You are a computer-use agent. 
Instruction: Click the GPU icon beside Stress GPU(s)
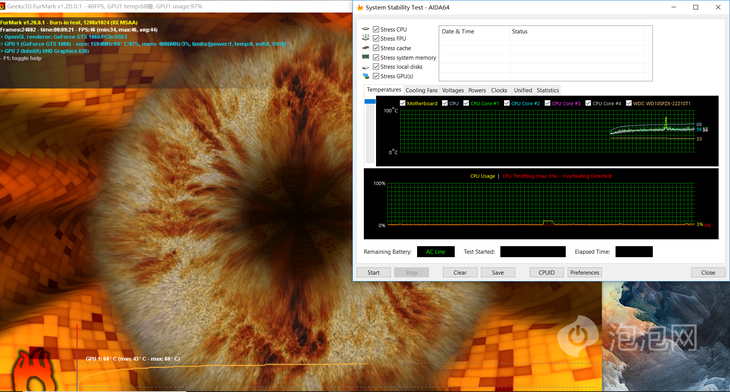[365, 76]
